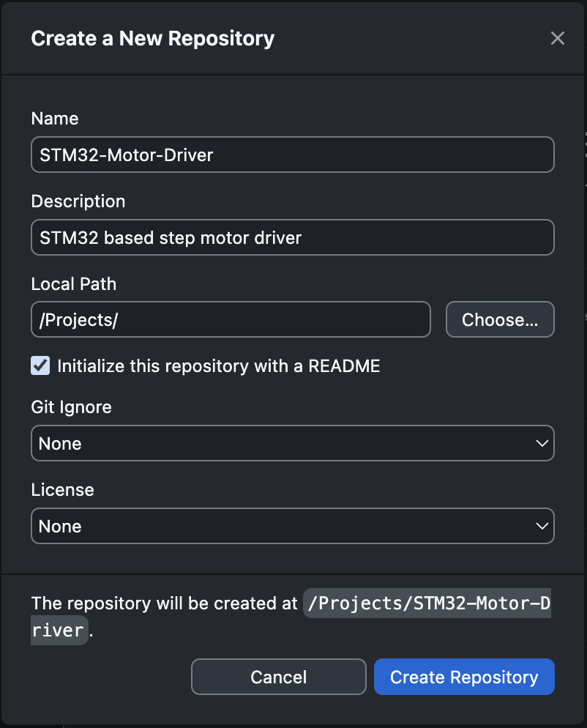
Task: Click the Description field with motor driver text
Action: (x=293, y=237)
